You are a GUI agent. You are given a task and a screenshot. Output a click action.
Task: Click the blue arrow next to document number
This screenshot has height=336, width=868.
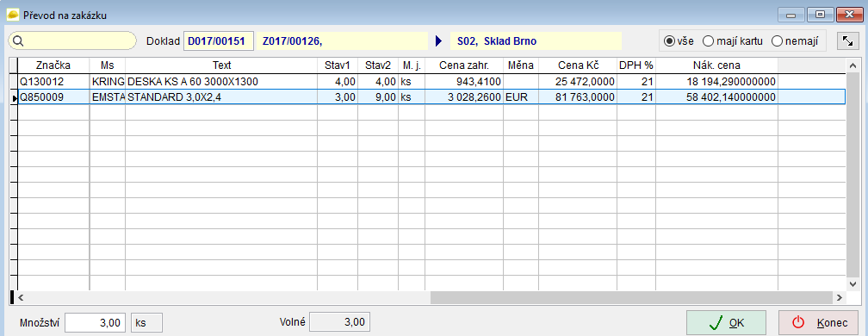click(439, 41)
